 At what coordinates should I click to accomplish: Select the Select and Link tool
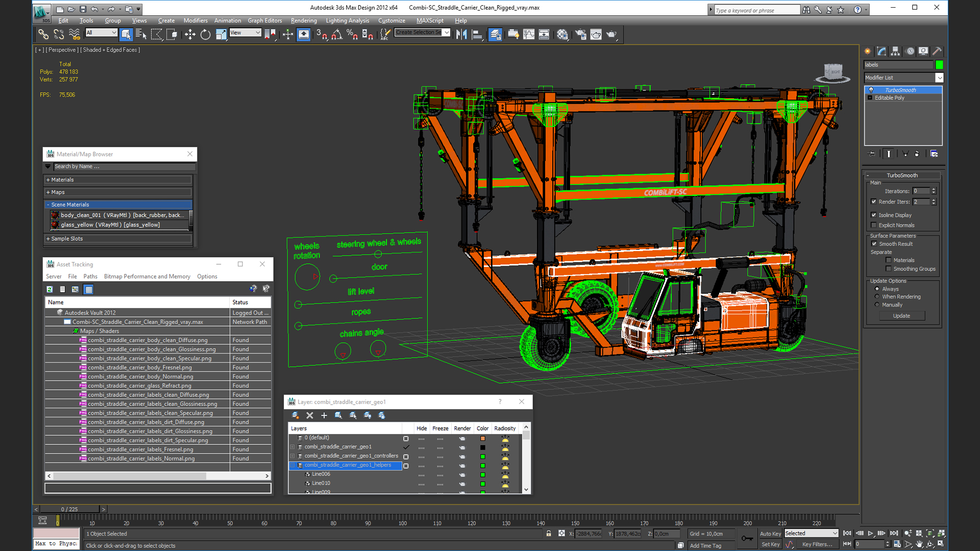(43, 34)
